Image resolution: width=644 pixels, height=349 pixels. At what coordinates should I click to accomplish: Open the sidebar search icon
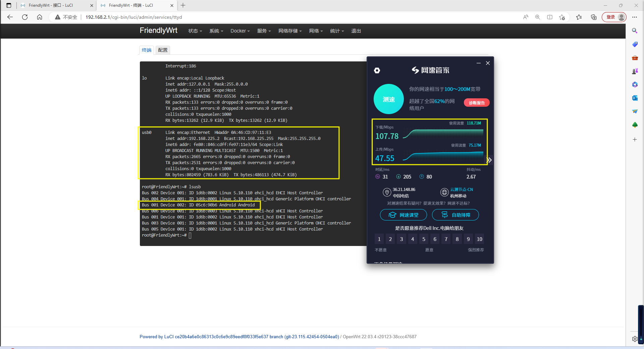pyautogui.click(x=635, y=31)
